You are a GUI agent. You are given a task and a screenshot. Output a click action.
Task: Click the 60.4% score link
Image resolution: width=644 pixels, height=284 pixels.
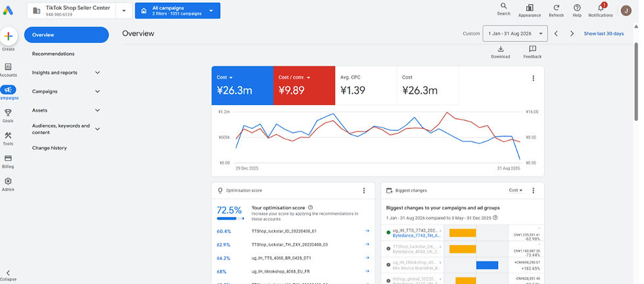coord(224,231)
